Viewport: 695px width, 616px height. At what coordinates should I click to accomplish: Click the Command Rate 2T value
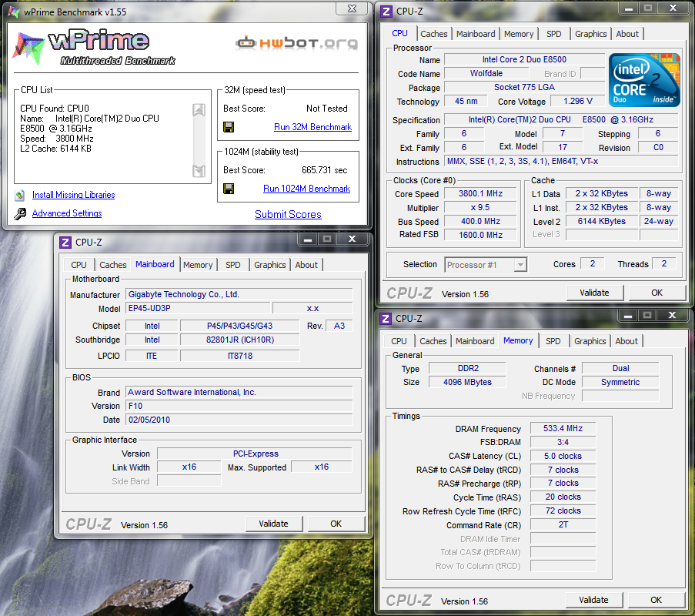coord(563,524)
